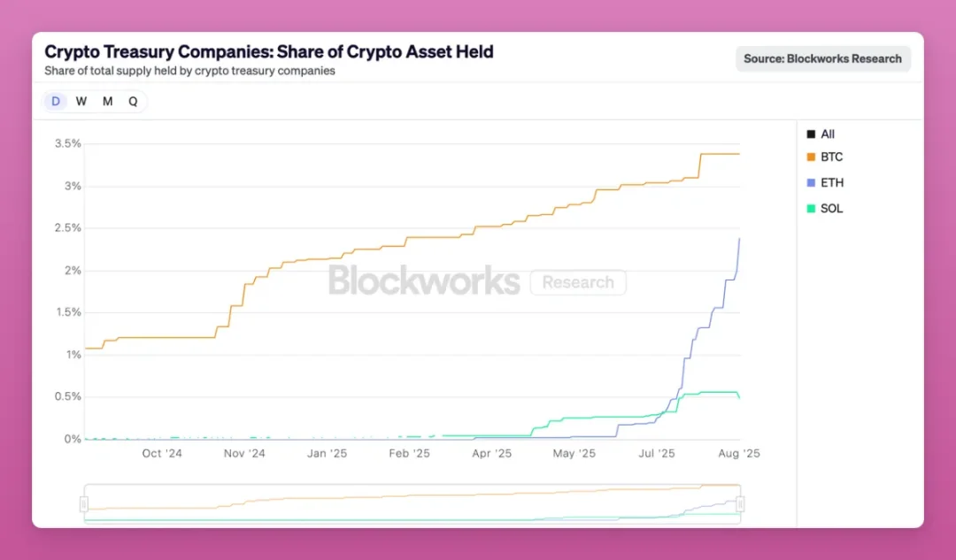Screen dimensions: 956x560
Task: Click the black All legend square
Action: (811, 134)
